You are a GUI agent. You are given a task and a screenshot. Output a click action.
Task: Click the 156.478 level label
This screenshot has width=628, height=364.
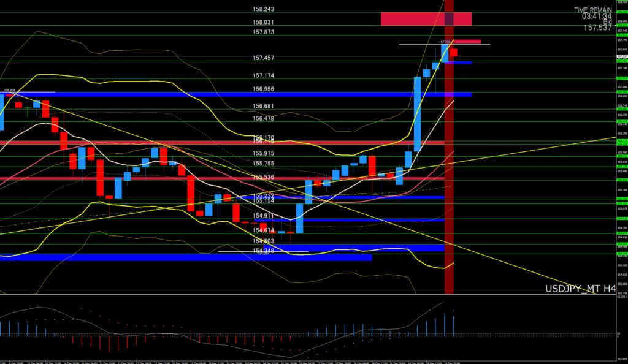263,118
